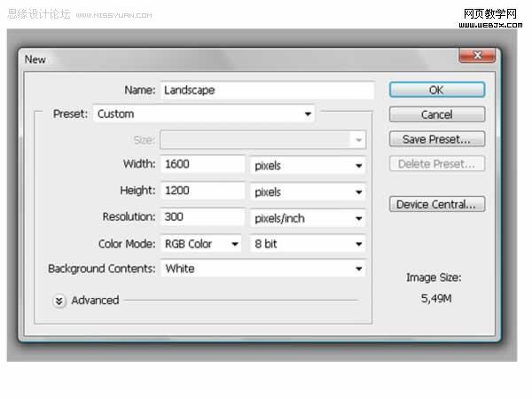The width and height of the screenshot is (532, 399).
Task: Open the Height units dropdown
Action: tap(308, 192)
